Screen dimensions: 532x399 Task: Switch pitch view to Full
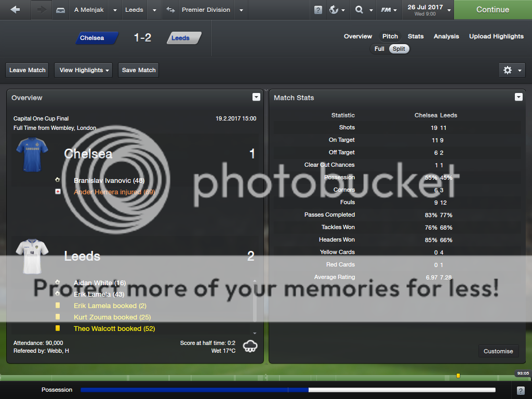click(379, 49)
